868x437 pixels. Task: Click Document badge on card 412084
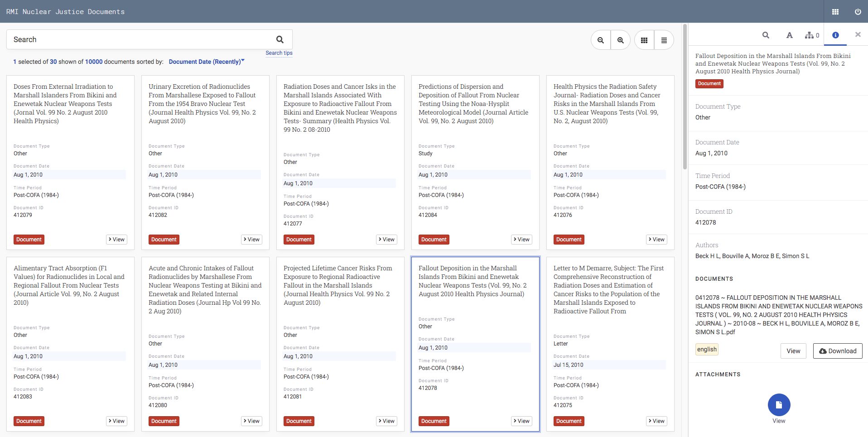click(x=434, y=240)
